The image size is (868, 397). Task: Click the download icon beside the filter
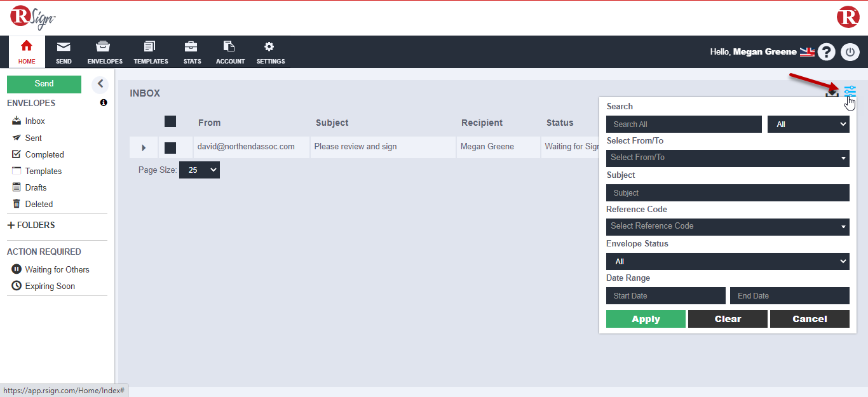832,93
